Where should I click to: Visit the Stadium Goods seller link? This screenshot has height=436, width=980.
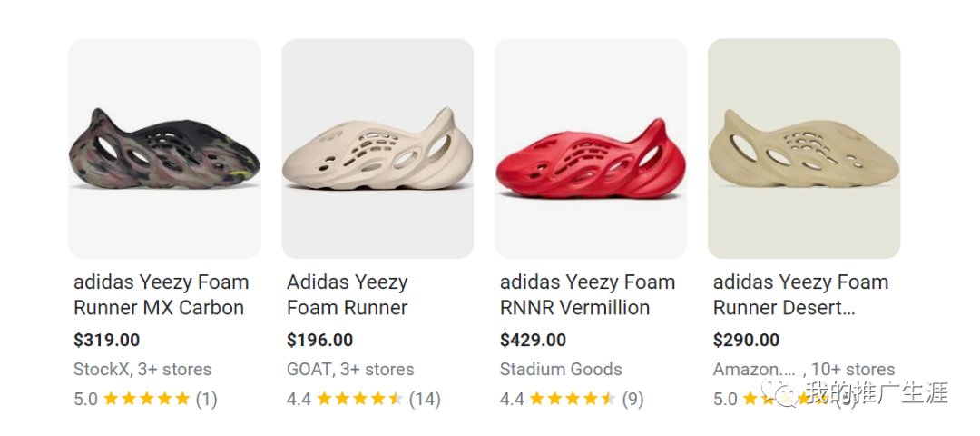(x=561, y=370)
